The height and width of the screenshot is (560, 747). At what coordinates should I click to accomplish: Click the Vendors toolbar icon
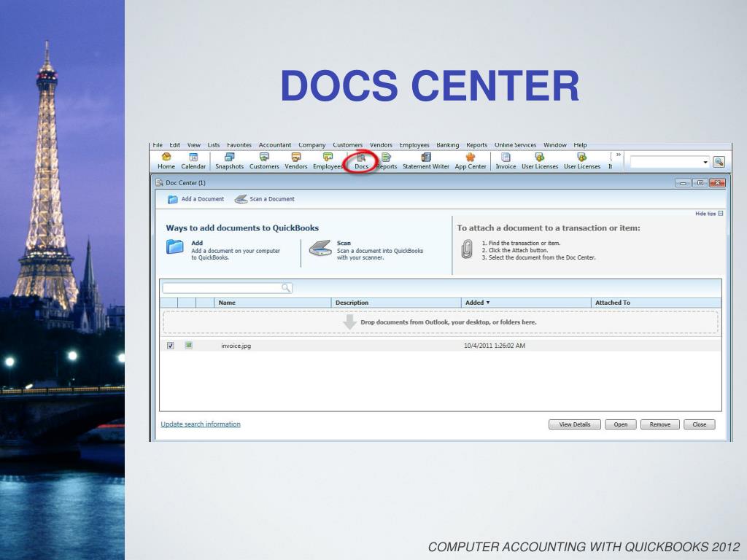[x=296, y=161]
